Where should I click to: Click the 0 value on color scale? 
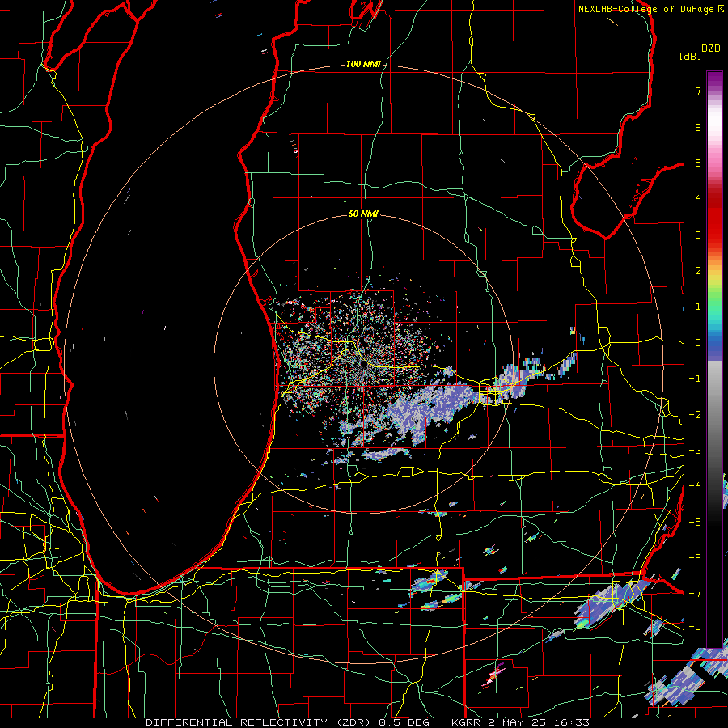coord(698,343)
